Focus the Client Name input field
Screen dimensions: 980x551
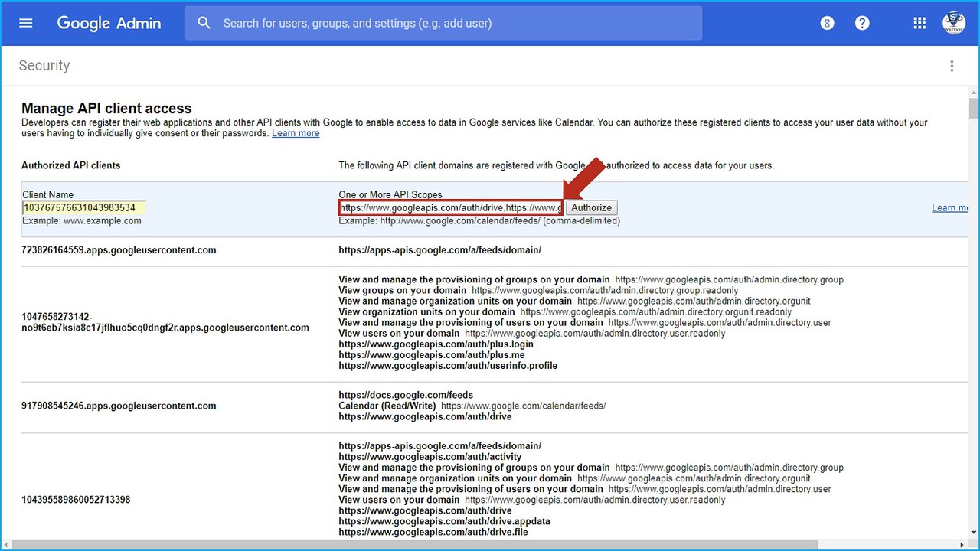coord(83,207)
